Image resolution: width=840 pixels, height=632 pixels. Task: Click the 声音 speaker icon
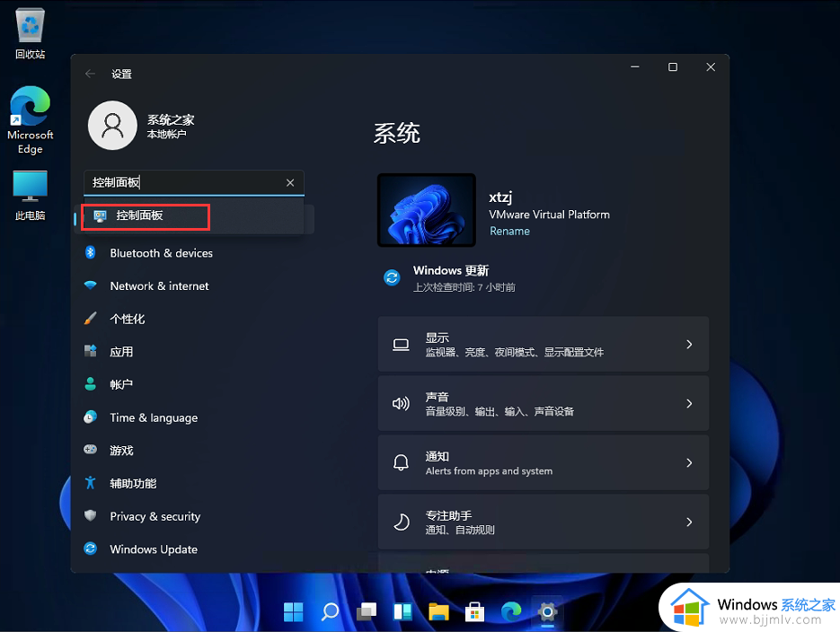pyautogui.click(x=401, y=403)
